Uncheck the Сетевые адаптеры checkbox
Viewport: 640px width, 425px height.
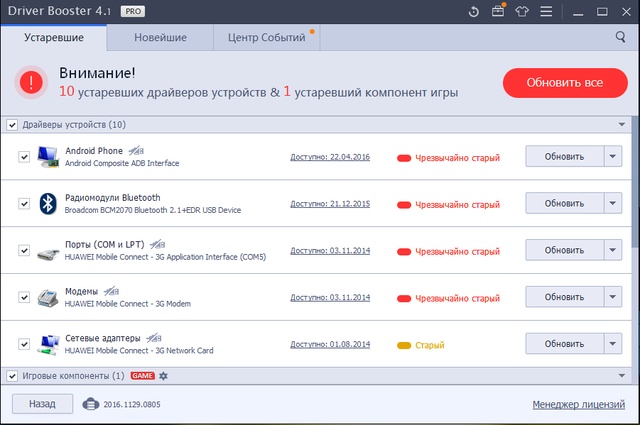pos(24,344)
